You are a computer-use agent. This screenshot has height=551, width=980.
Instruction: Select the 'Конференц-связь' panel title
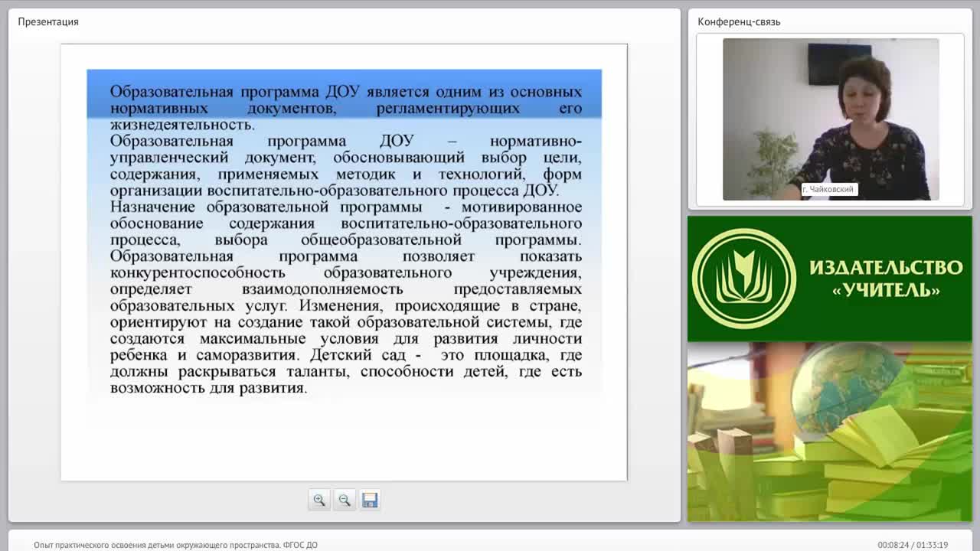[x=739, y=21]
